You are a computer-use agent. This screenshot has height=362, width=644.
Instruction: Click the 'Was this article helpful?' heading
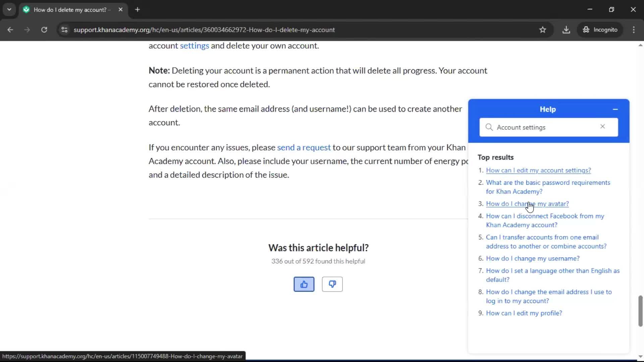click(318, 248)
